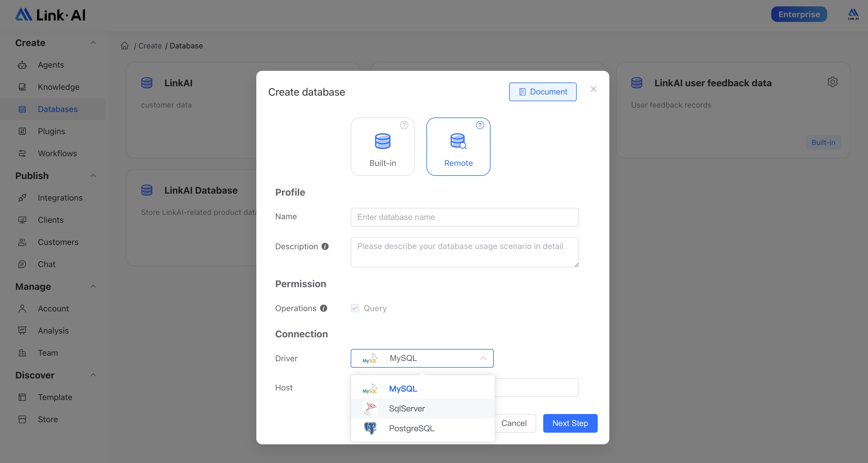This screenshot has width=868, height=463.
Task: Click the Account person icon in sidebar
Action: pyautogui.click(x=22, y=308)
